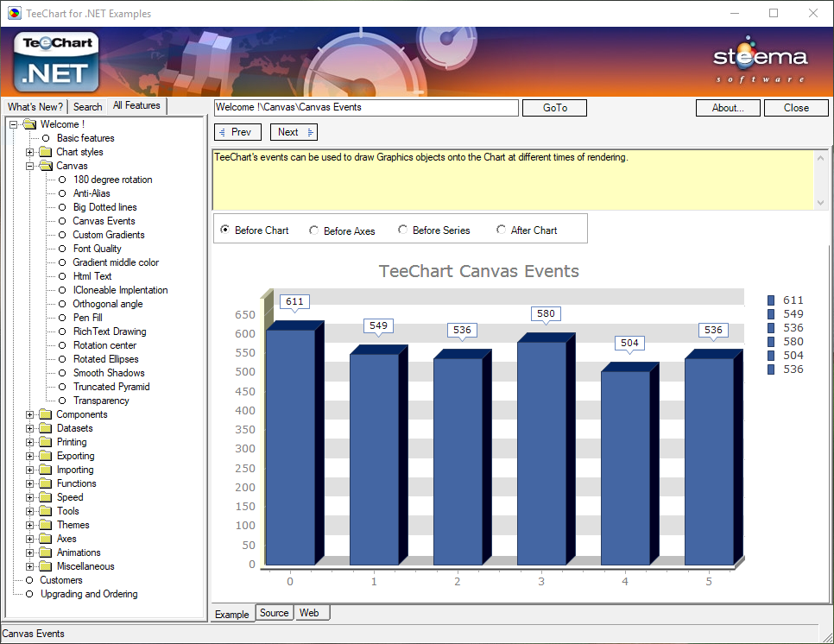Click the Printing folder icon
Screen dimensions: 834x644
tap(46, 442)
